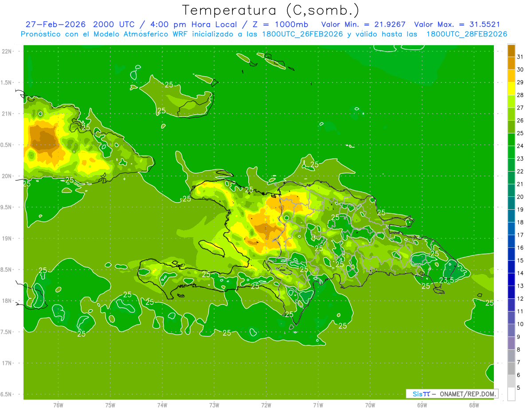Click the '71W' longitude label

click(x=318, y=405)
